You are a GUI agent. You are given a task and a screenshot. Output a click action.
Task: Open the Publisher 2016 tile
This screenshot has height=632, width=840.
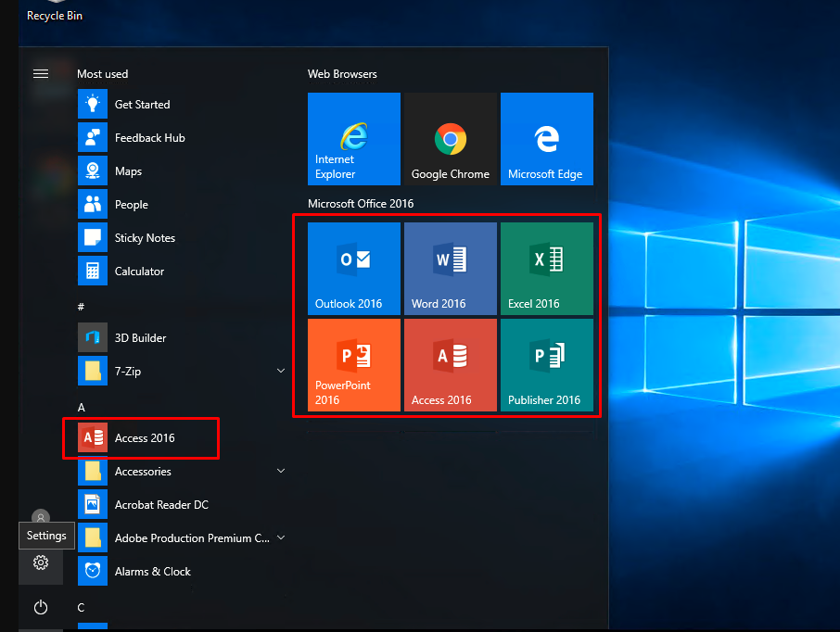pyautogui.click(x=547, y=365)
